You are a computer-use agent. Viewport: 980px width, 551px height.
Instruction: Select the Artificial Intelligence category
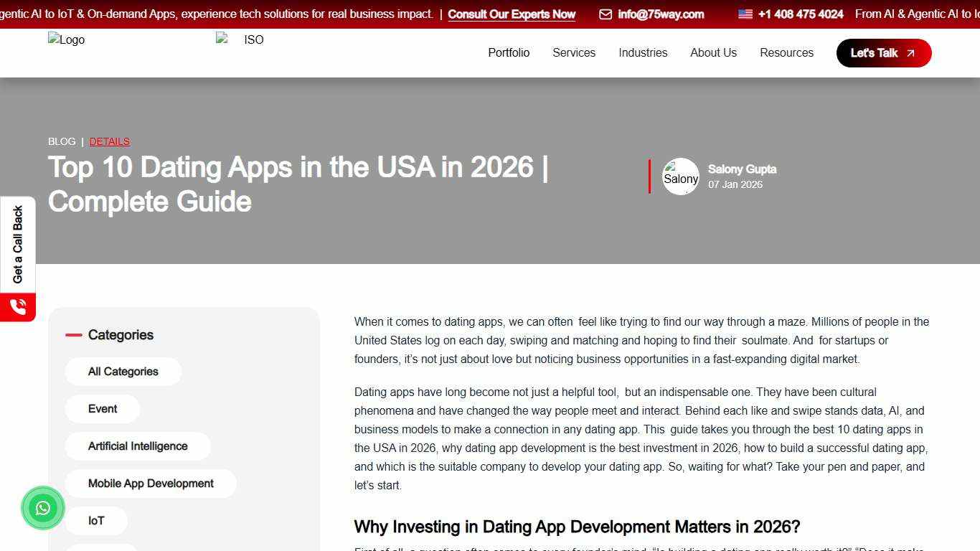tap(138, 446)
